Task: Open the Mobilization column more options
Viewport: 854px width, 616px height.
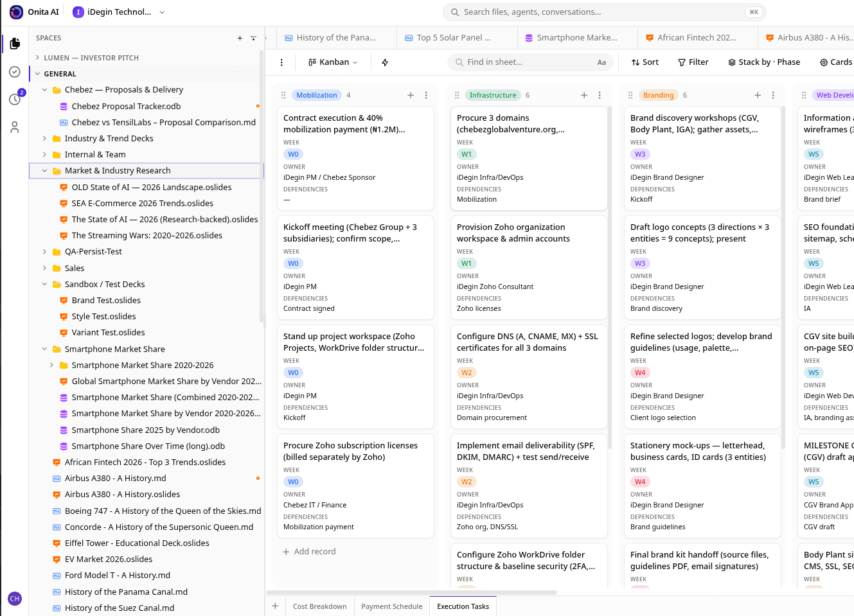Action: (426, 95)
